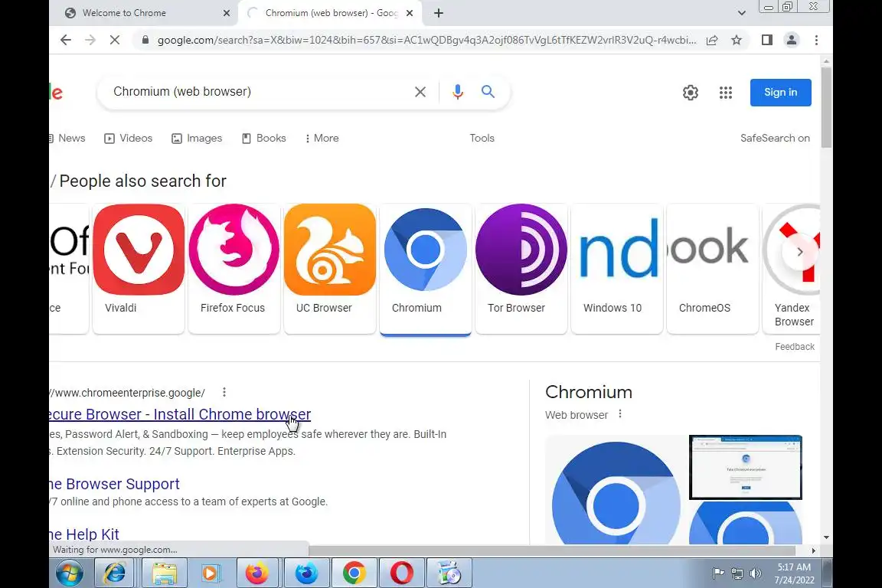Open the Chrome profile avatar
The image size is (882, 588).
click(x=792, y=40)
